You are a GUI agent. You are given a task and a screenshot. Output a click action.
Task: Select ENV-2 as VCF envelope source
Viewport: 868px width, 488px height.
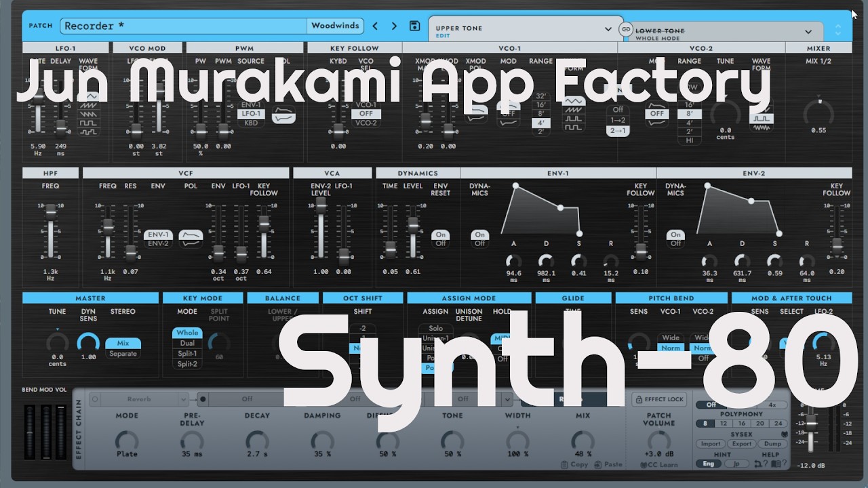[x=158, y=243]
